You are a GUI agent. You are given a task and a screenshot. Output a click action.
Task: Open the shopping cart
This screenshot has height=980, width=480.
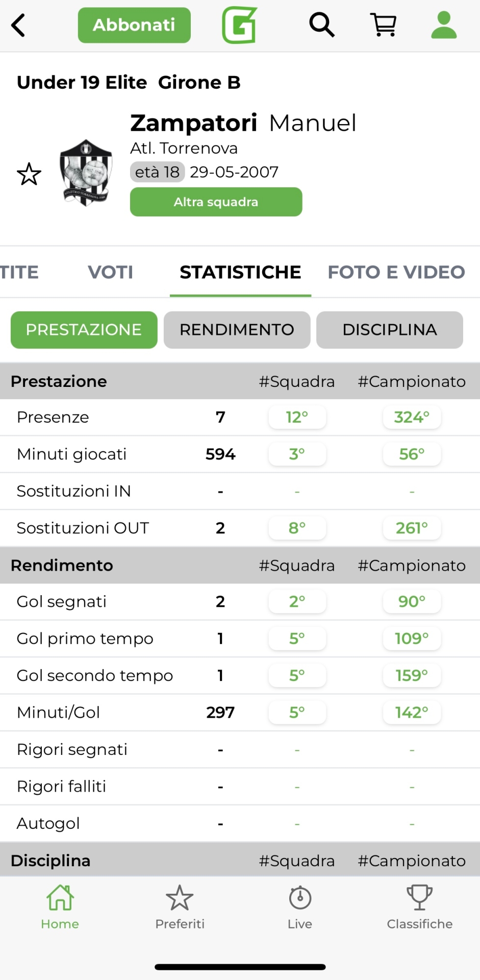384,24
